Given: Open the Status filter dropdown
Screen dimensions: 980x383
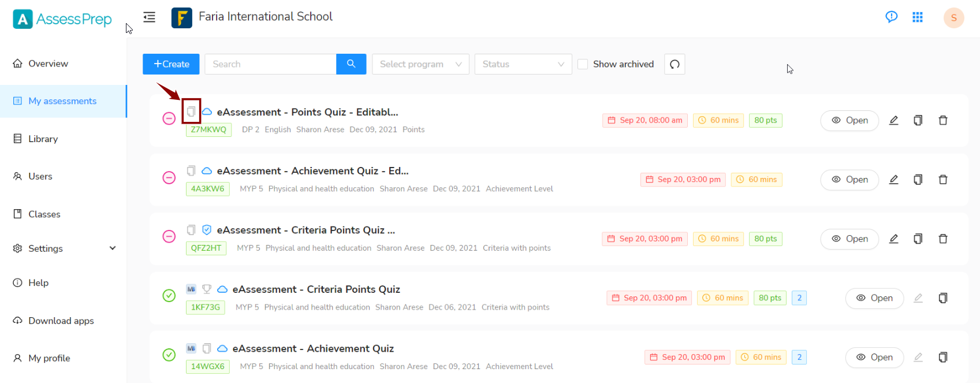Looking at the screenshot, I should [523, 64].
